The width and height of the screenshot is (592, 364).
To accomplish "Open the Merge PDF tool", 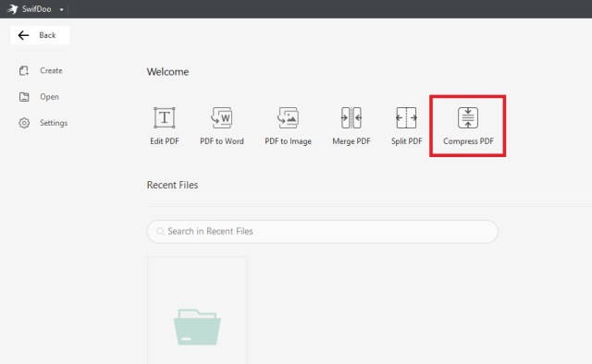I will pyautogui.click(x=351, y=126).
